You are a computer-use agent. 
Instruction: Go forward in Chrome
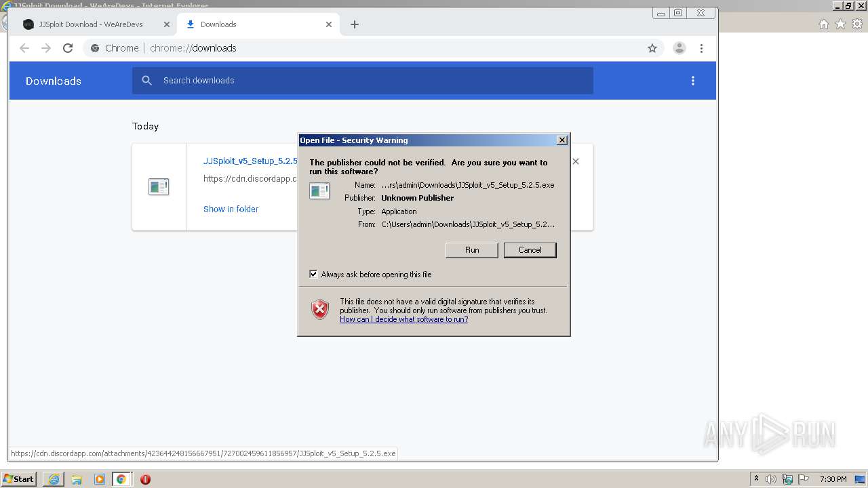[46, 48]
